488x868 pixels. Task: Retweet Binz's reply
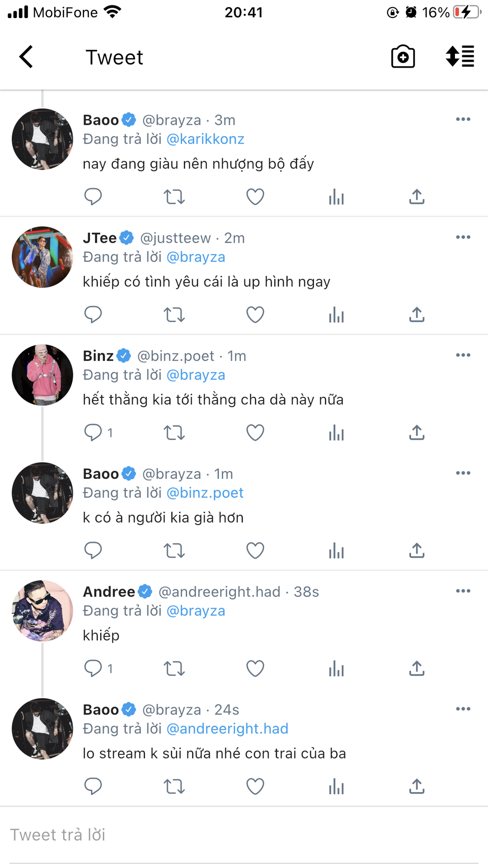pos(174,433)
